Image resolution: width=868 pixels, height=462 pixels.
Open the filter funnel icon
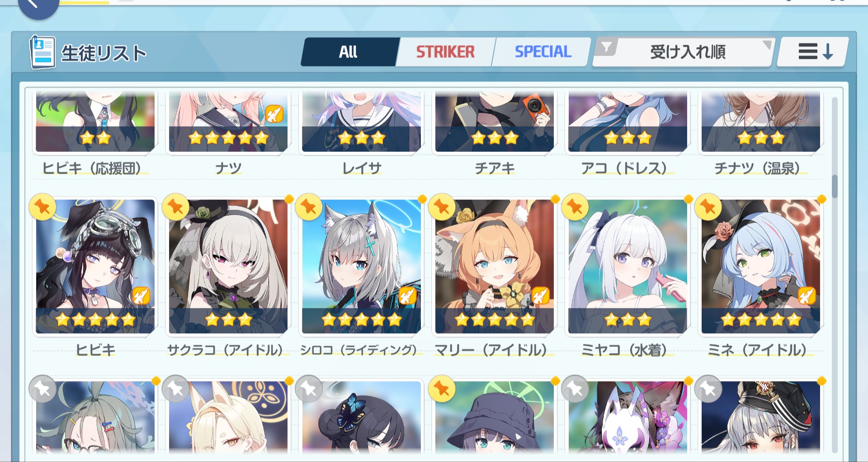[607, 47]
